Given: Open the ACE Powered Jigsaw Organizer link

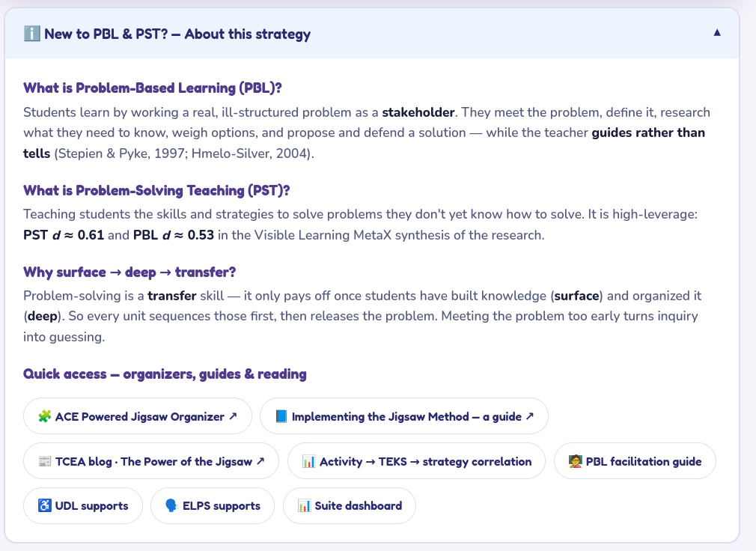Looking at the screenshot, I should [x=138, y=416].
